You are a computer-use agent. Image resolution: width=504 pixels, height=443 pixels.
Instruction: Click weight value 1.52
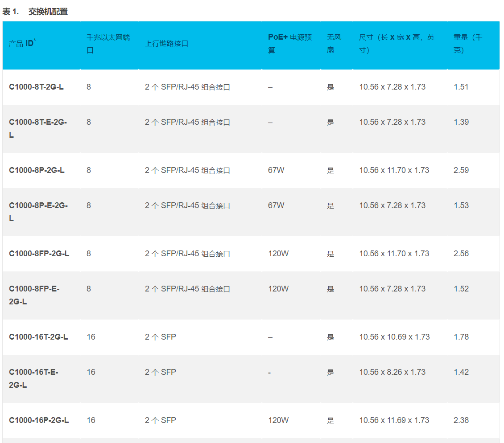point(461,289)
